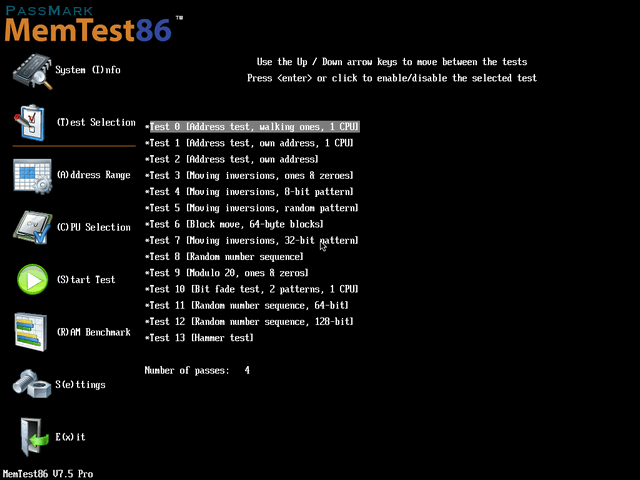Open System Info via the chip icon

click(33, 71)
